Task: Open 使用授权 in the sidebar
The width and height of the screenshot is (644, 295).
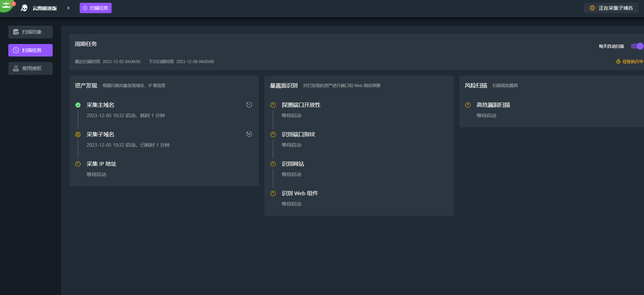Action: coord(31,68)
